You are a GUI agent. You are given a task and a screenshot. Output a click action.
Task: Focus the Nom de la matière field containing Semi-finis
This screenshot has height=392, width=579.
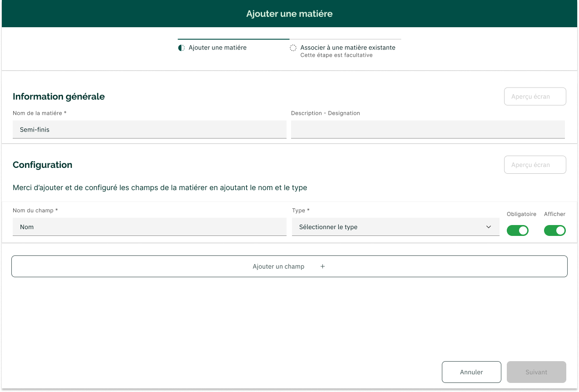[149, 130]
